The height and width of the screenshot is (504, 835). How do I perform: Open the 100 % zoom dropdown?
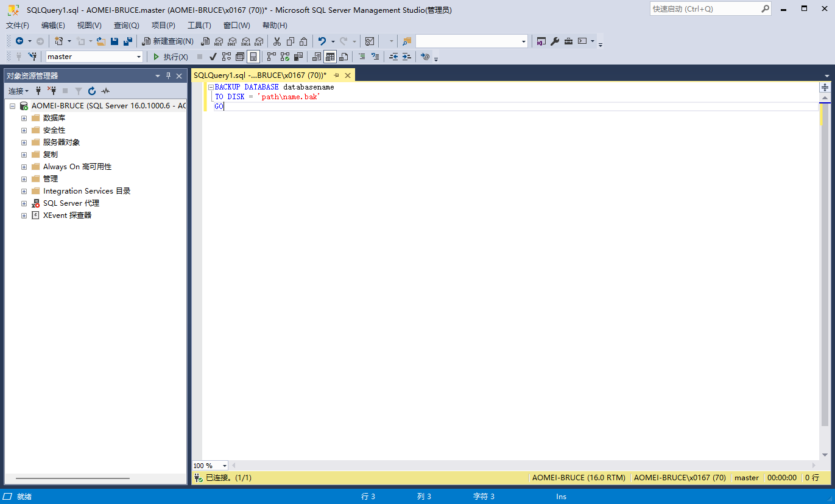coord(224,466)
